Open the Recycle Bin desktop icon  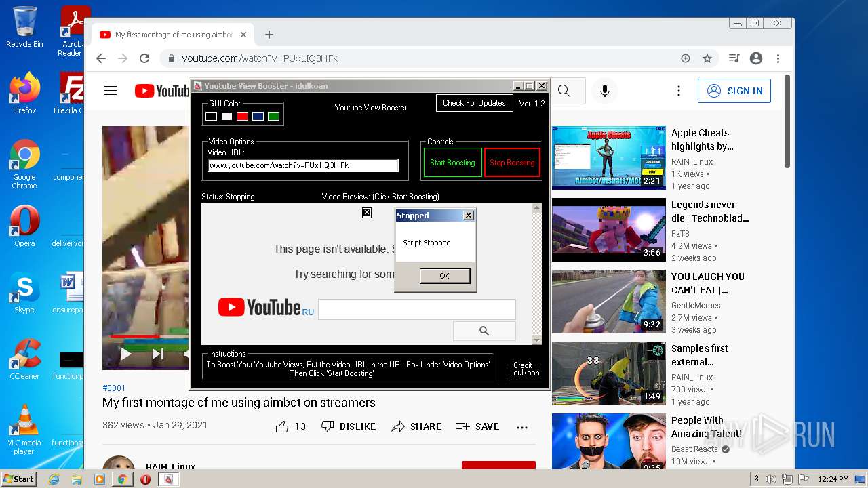[24, 27]
